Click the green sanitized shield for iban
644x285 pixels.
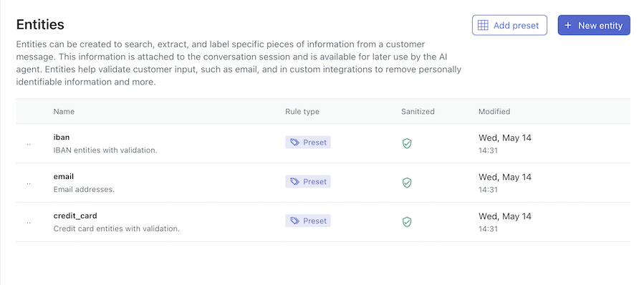point(407,143)
